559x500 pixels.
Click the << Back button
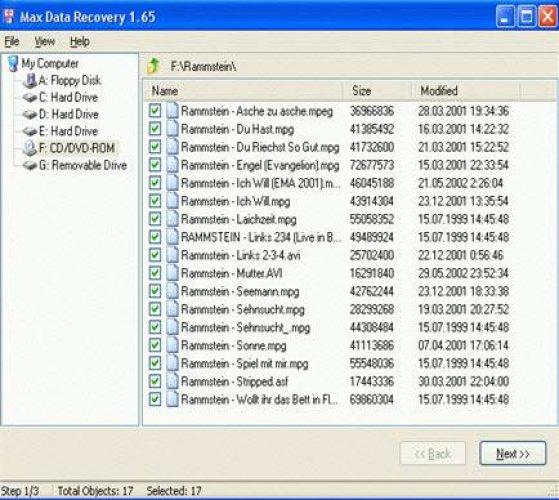click(433, 453)
